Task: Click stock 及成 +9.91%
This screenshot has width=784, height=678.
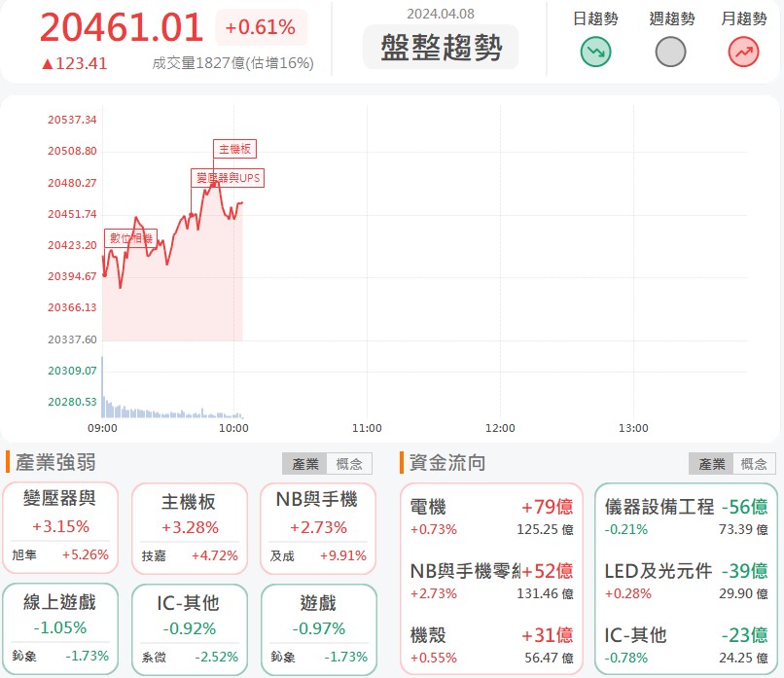Action: [318, 556]
